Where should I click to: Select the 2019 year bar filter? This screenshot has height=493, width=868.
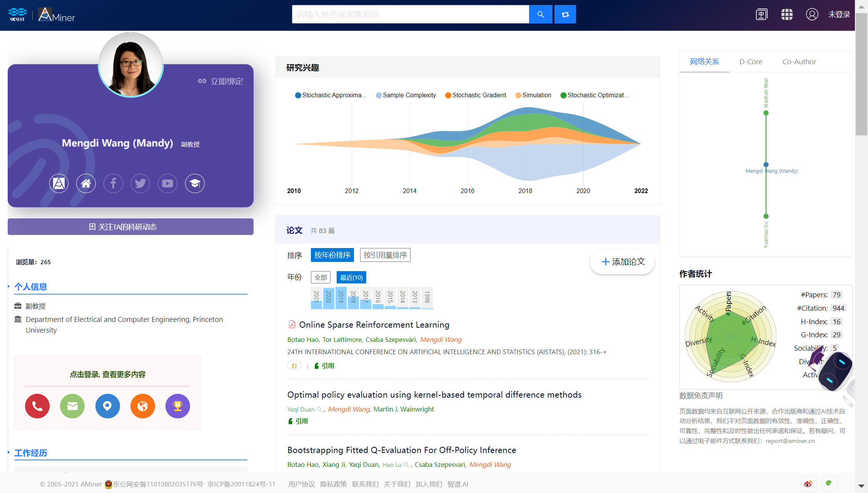pos(341,298)
